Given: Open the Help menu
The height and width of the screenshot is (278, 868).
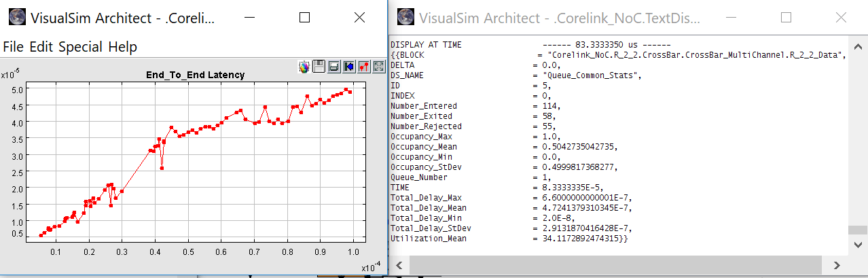Looking at the screenshot, I should coord(123,47).
